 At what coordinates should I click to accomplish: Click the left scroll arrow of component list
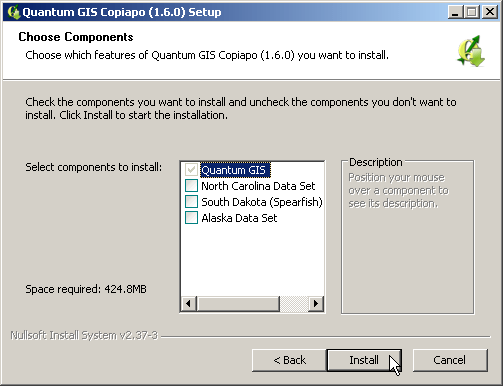tap(189, 304)
